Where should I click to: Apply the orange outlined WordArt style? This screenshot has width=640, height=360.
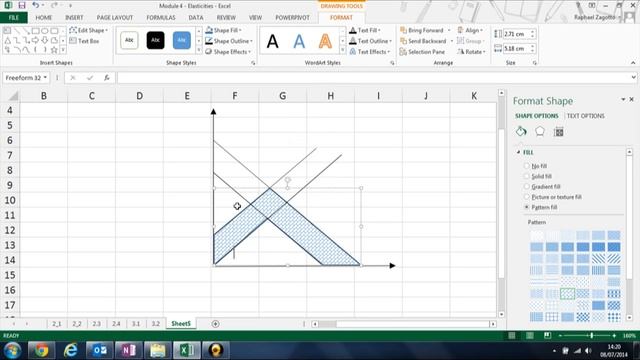click(325, 41)
